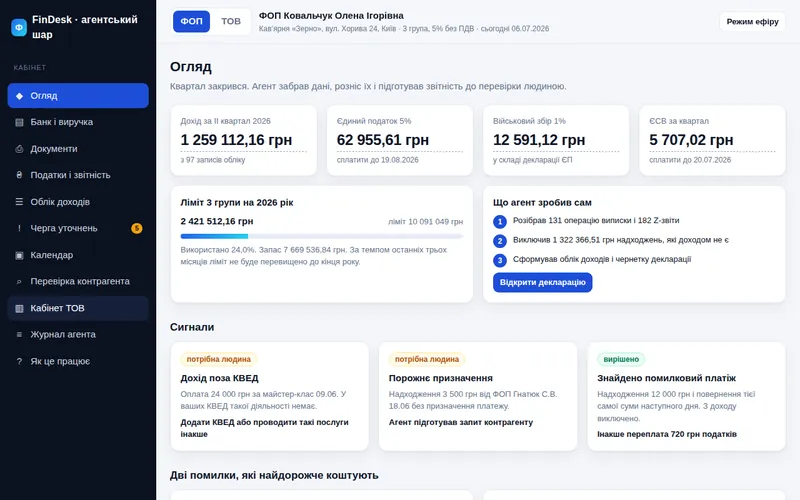
Task: Click the ліміт 10 091 049 грн text
Action: pyautogui.click(x=426, y=222)
